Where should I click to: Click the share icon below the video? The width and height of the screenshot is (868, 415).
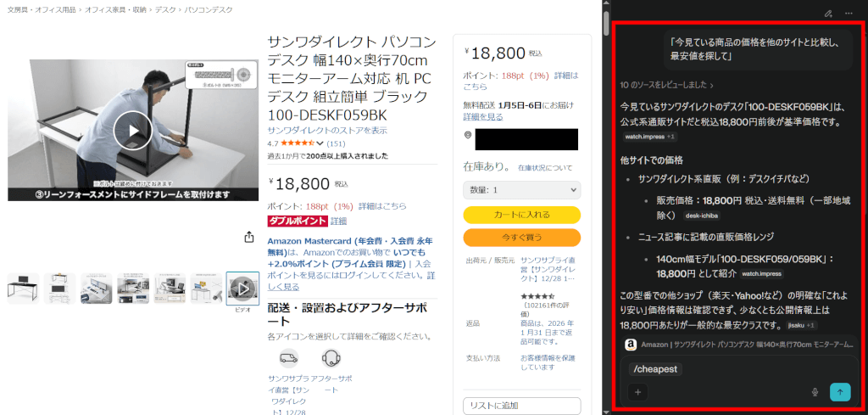pyautogui.click(x=249, y=237)
